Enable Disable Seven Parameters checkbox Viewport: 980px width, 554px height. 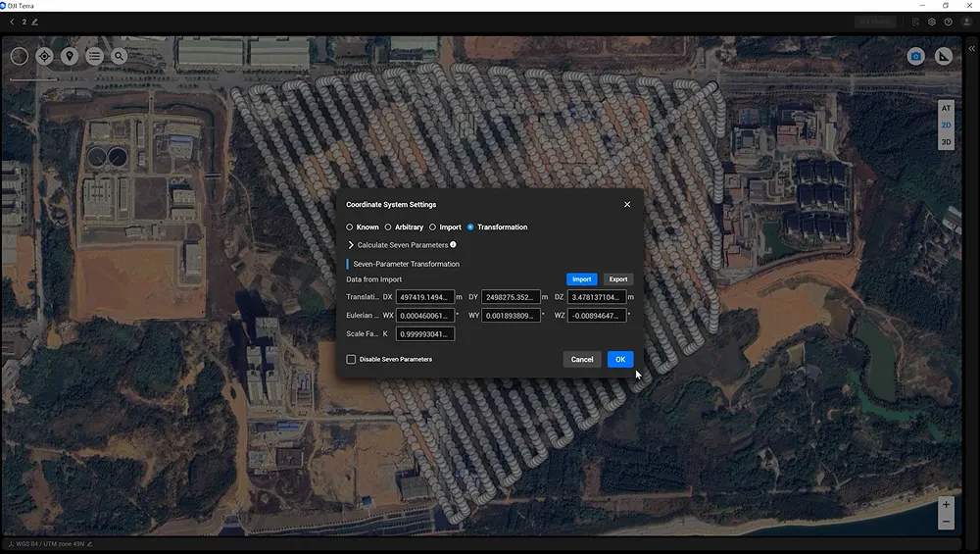click(x=351, y=360)
